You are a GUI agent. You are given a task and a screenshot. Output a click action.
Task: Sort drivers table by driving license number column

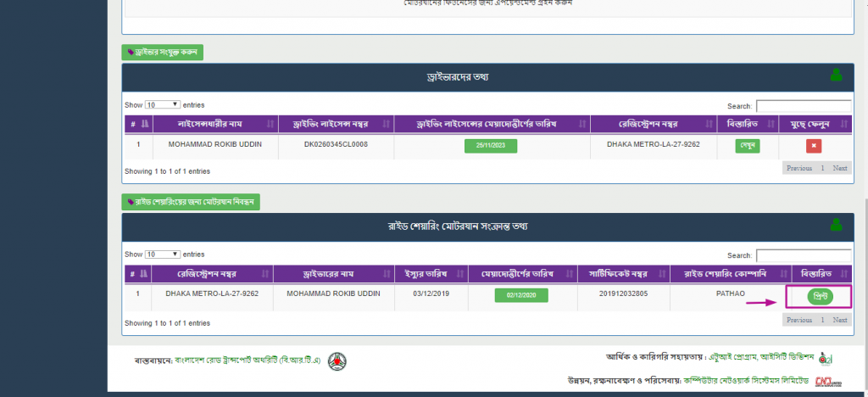coord(336,124)
